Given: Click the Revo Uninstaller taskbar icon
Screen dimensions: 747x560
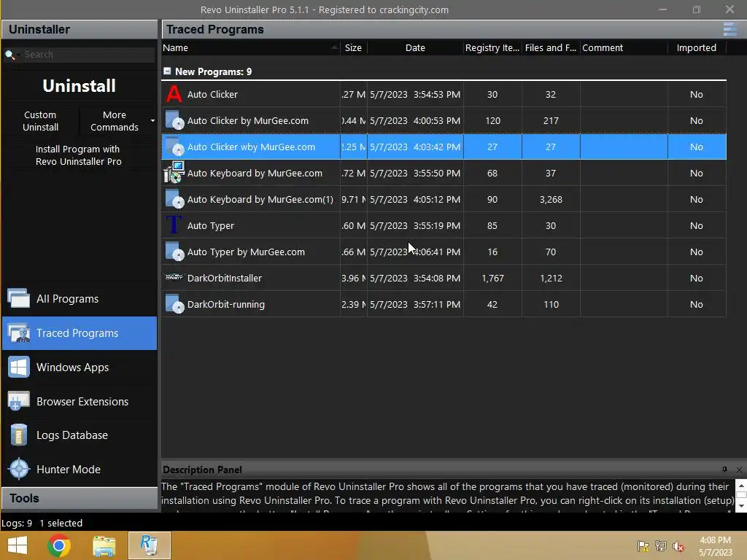Looking at the screenshot, I should pyautogui.click(x=149, y=545).
